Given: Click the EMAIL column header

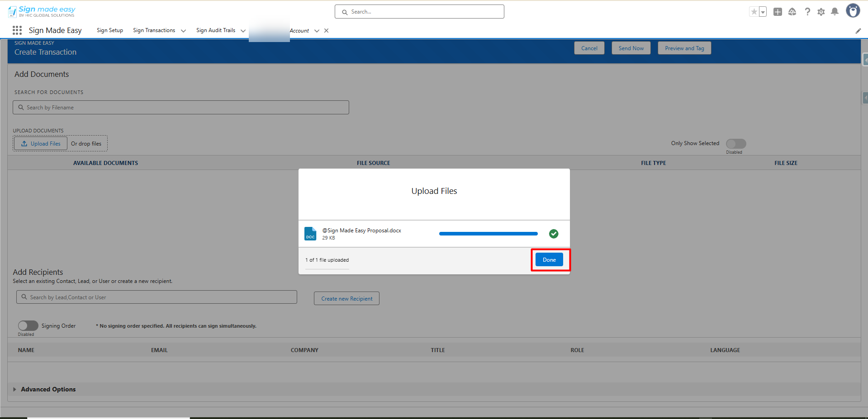Looking at the screenshot, I should pyautogui.click(x=159, y=350).
